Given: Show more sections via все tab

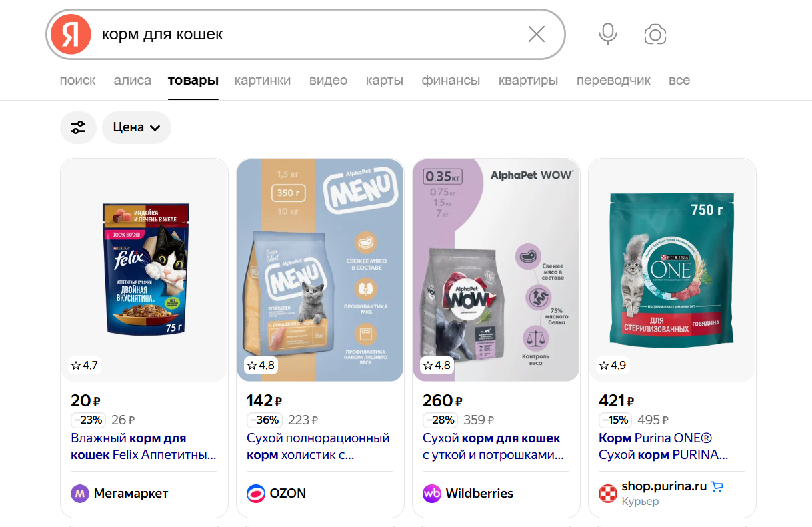Looking at the screenshot, I should (679, 81).
